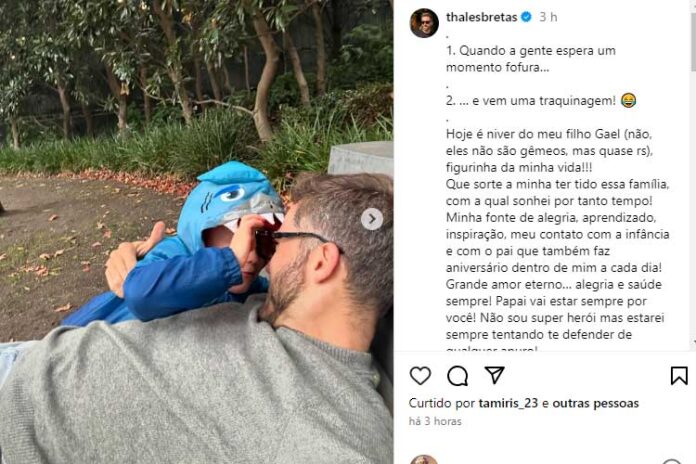
Task: Go to next photo with carousel arrow
Action: 372,219
